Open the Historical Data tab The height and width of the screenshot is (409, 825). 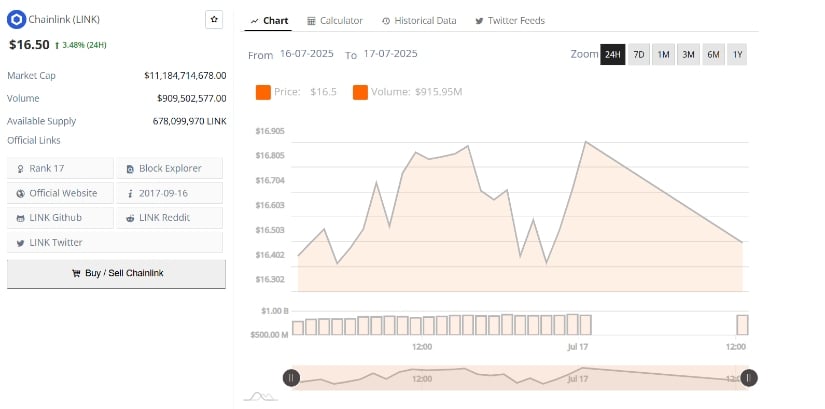(419, 21)
